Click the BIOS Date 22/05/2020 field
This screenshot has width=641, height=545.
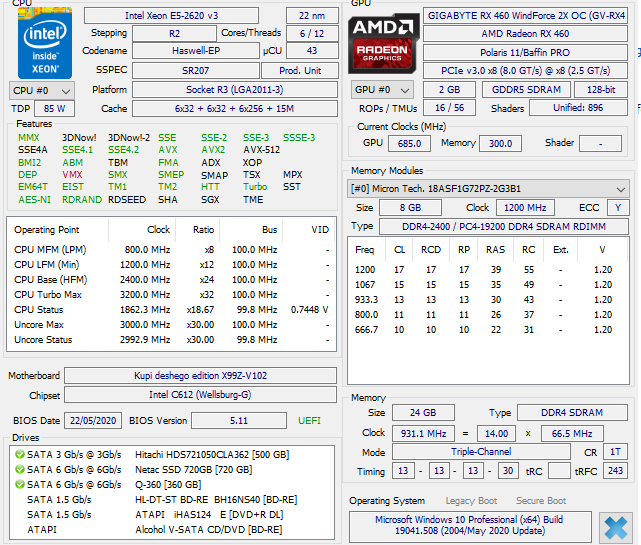coord(93,421)
